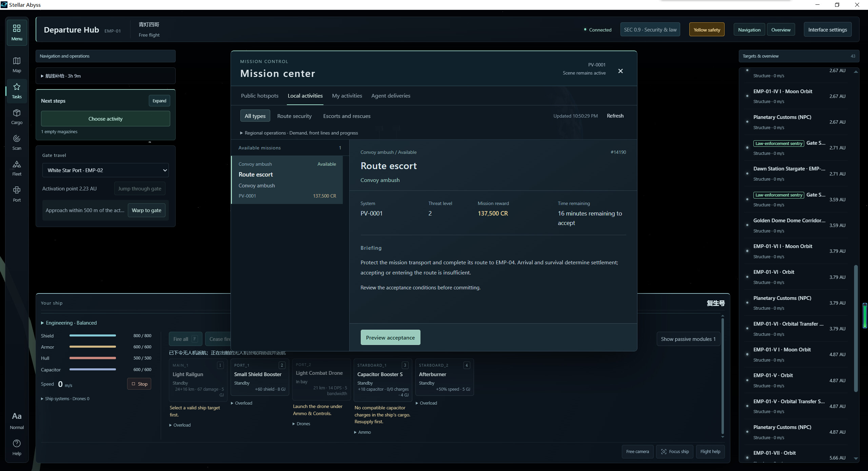
Task: Switch to the Public hotspots tab
Action: coord(260,96)
